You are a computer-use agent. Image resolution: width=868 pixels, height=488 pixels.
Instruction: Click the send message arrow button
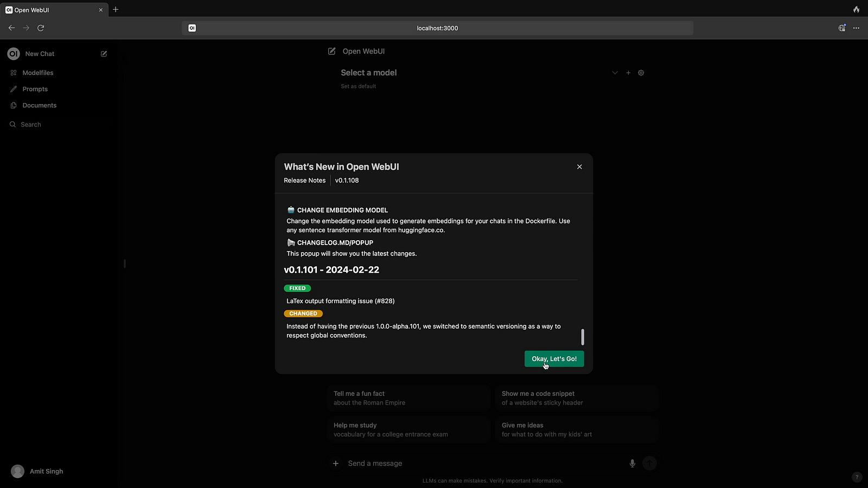pos(649,464)
